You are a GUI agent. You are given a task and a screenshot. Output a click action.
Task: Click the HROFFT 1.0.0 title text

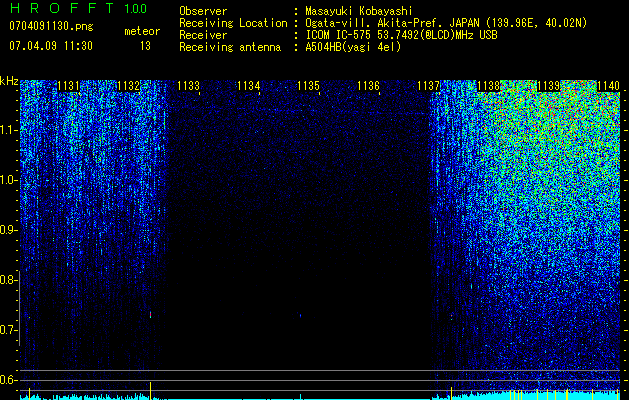(78, 8)
